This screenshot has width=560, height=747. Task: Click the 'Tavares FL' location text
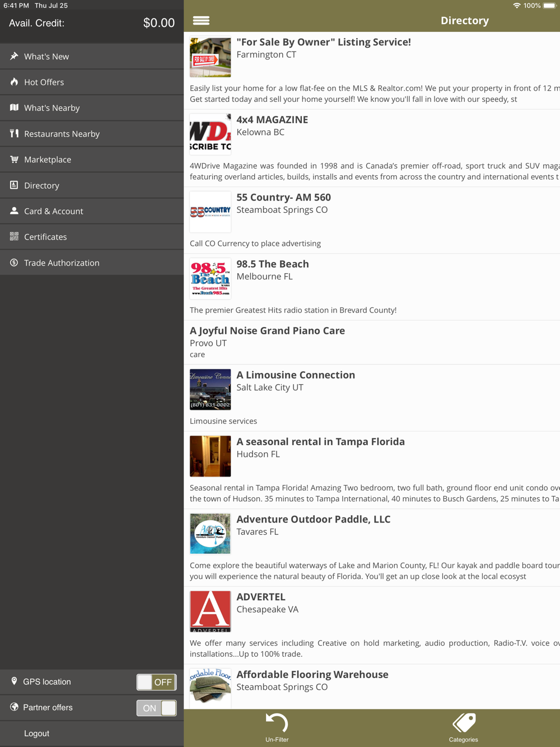coord(258,531)
